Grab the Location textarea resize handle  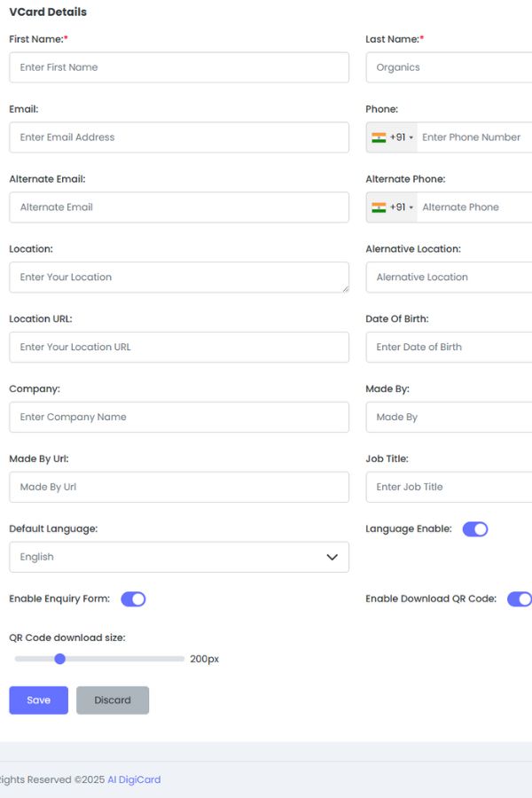pos(345,288)
